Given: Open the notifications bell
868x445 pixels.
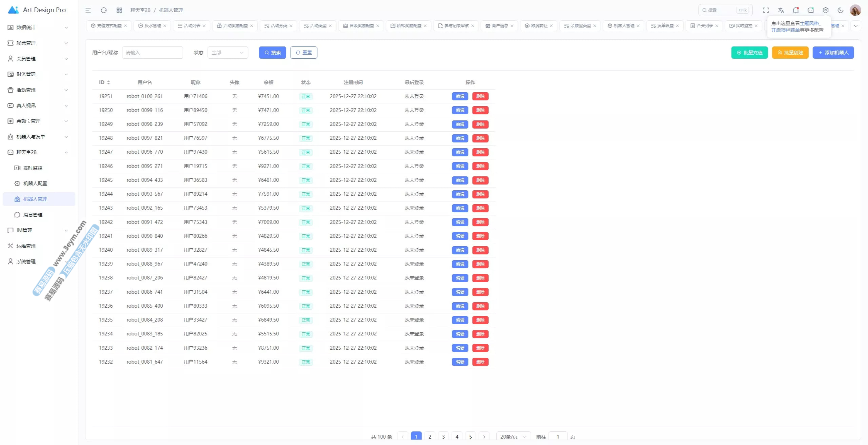Looking at the screenshot, I should tap(795, 10).
